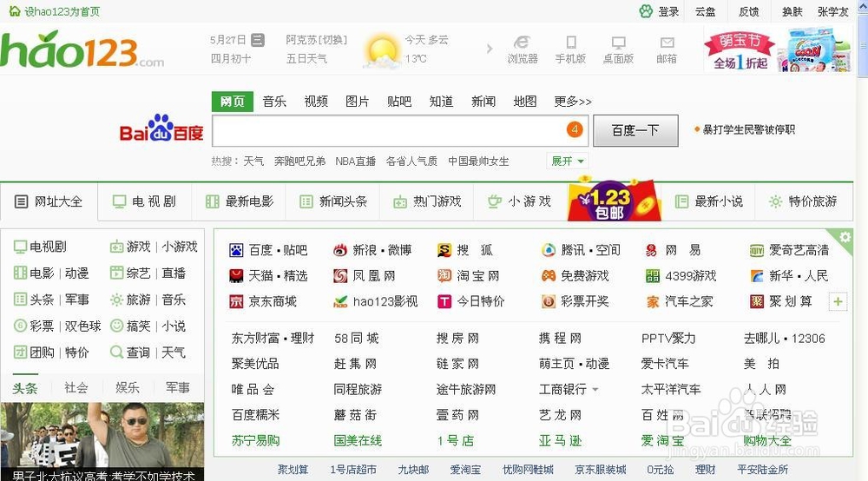Open 天猫·精选 site link
The width and height of the screenshot is (868, 481).
point(268,275)
